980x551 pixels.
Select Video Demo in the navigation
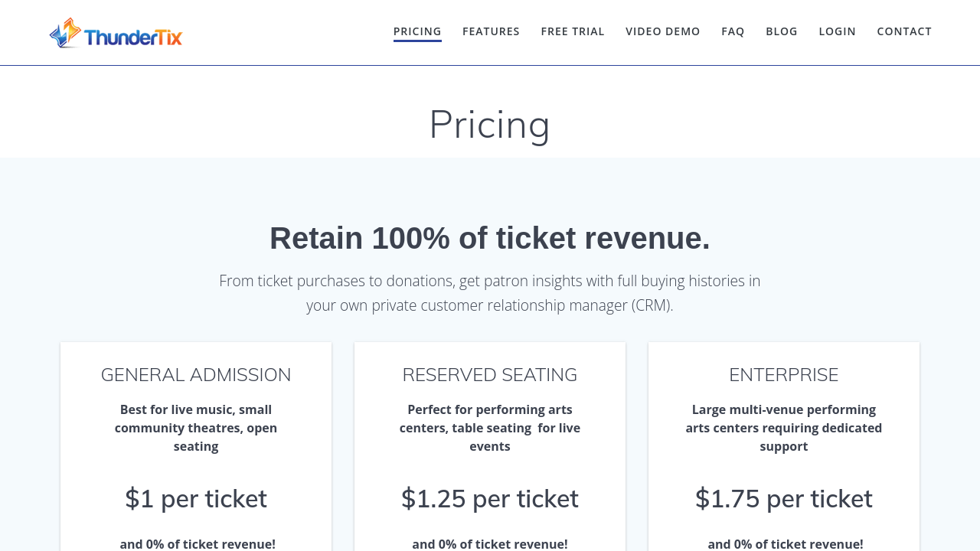(x=663, y=31)
